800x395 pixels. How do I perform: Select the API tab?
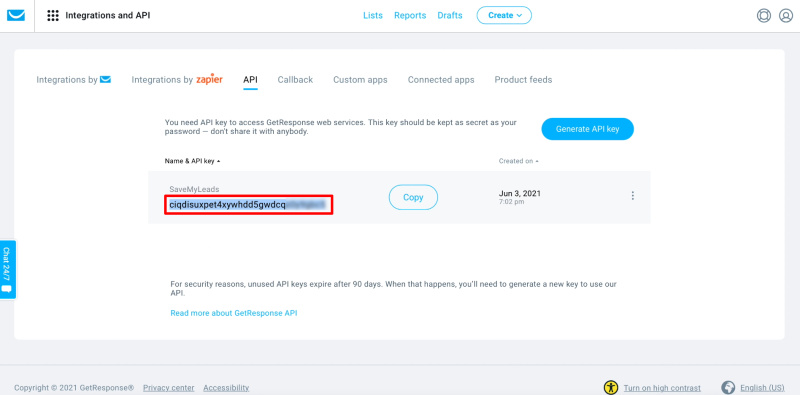(x=251, y=80)
